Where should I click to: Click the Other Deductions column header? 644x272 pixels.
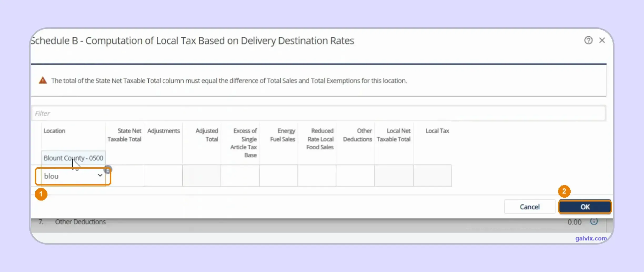pyautogui.click(x=358, y=135)
